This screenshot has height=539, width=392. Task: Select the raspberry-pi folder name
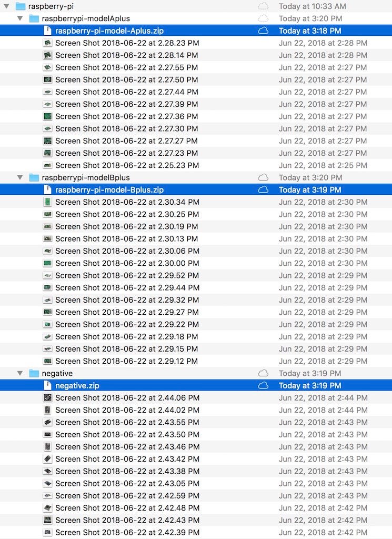coord(51,6)
